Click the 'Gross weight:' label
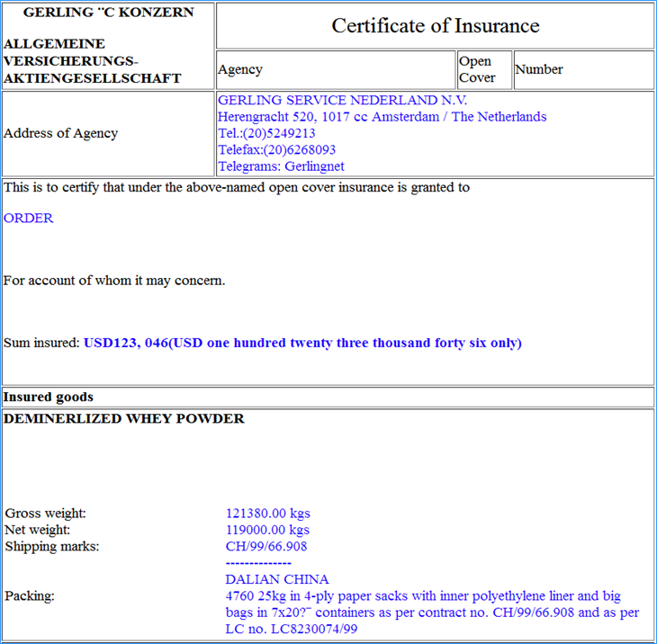Screen dimensions: 657x644 coord(45,514)
